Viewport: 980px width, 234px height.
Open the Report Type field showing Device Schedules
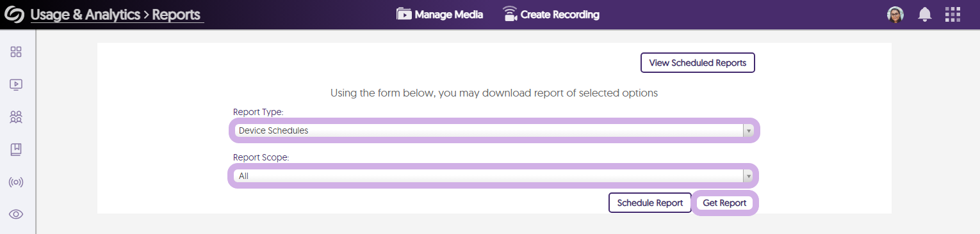[494, 130]
